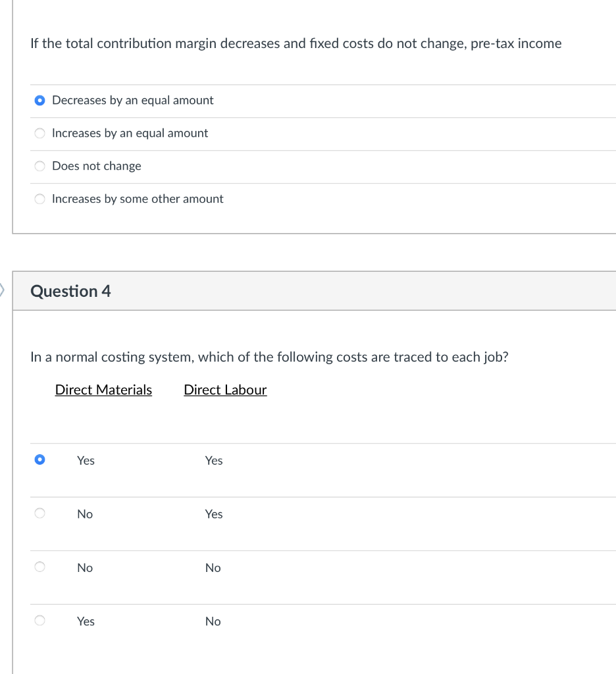Select the "Decreases by an equal amount" radio button
This screenshot has height=674, width=616.
40,101
